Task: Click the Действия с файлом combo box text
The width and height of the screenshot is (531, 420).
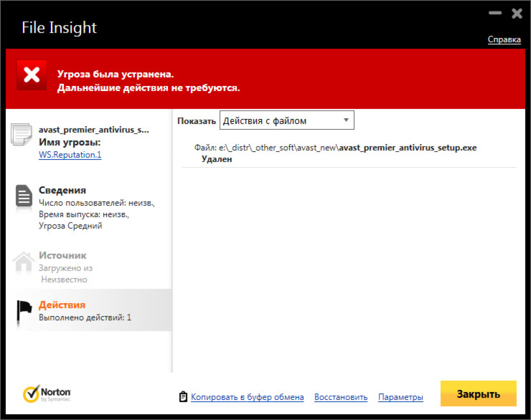Action: point(265,120)
